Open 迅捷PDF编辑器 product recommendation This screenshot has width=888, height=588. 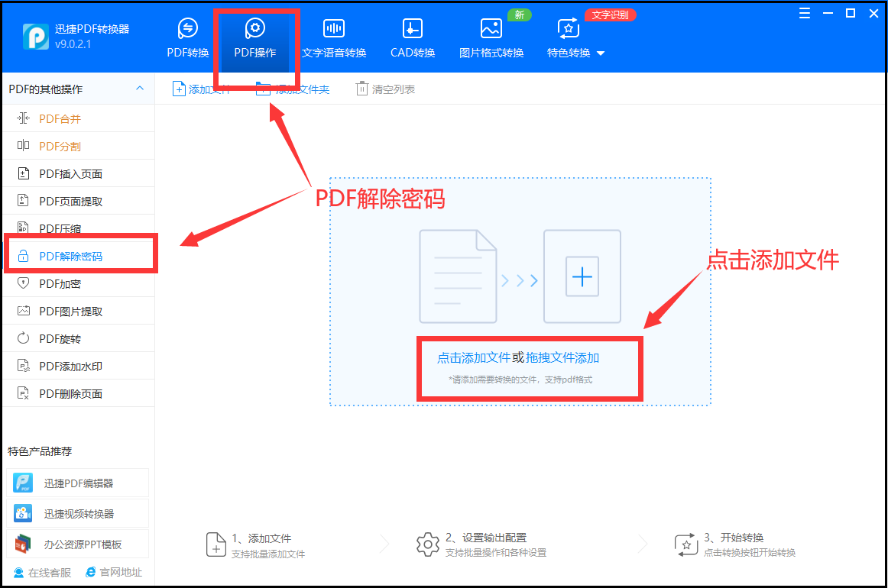(x=78, y=483)
